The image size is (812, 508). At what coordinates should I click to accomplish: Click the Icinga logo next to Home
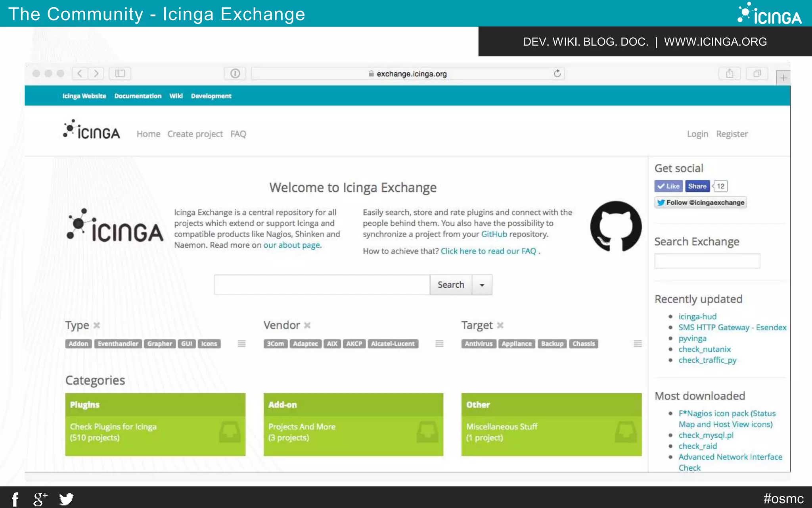91,129
